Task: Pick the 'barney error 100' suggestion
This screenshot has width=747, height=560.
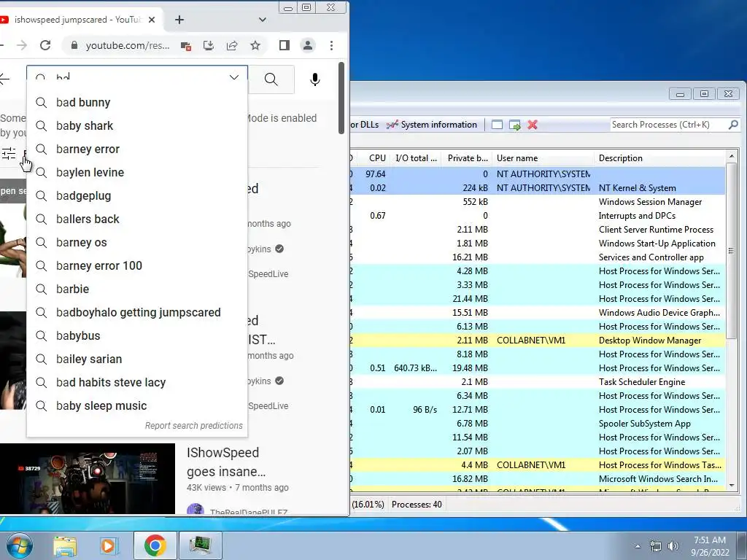Action: (x=137, y=265)
